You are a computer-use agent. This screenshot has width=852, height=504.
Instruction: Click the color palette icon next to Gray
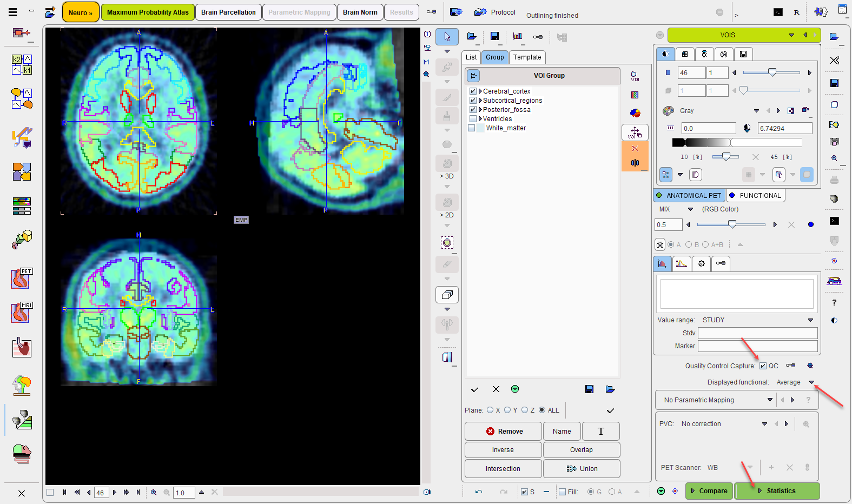[x=668, y=110]
